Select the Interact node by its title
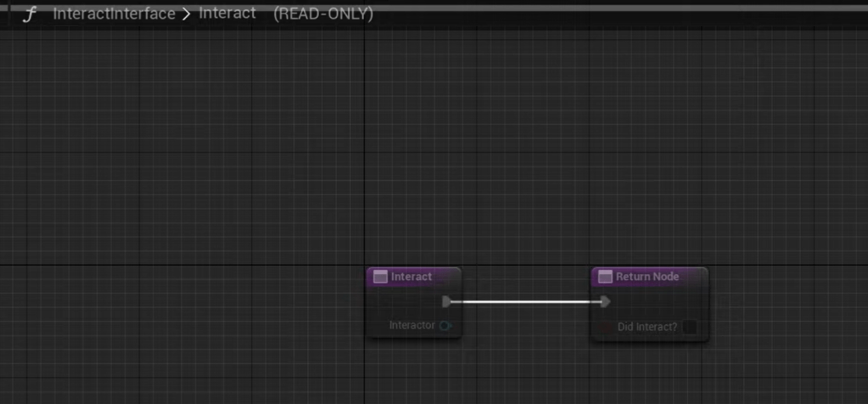868x404 pixels. click(x=412, y=277)
